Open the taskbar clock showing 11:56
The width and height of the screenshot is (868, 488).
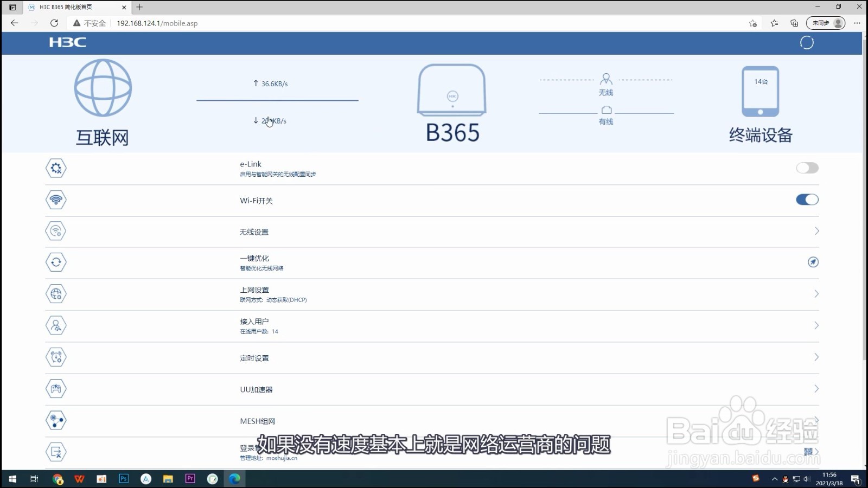pos(829,479)
